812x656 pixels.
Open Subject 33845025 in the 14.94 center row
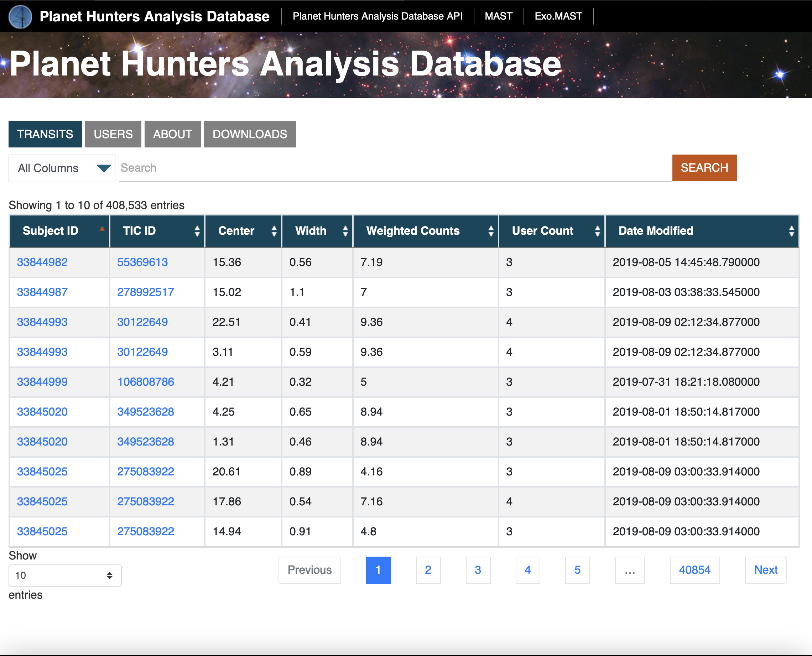coord(42,531)
